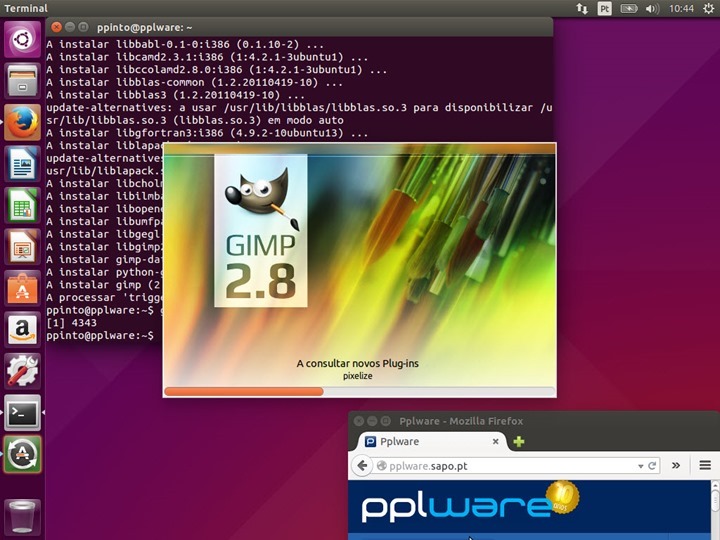The height and width of the screenshot is (540, 720).
Task: Open the Pt keyboard layout indicator
Action: click(604, 8)
